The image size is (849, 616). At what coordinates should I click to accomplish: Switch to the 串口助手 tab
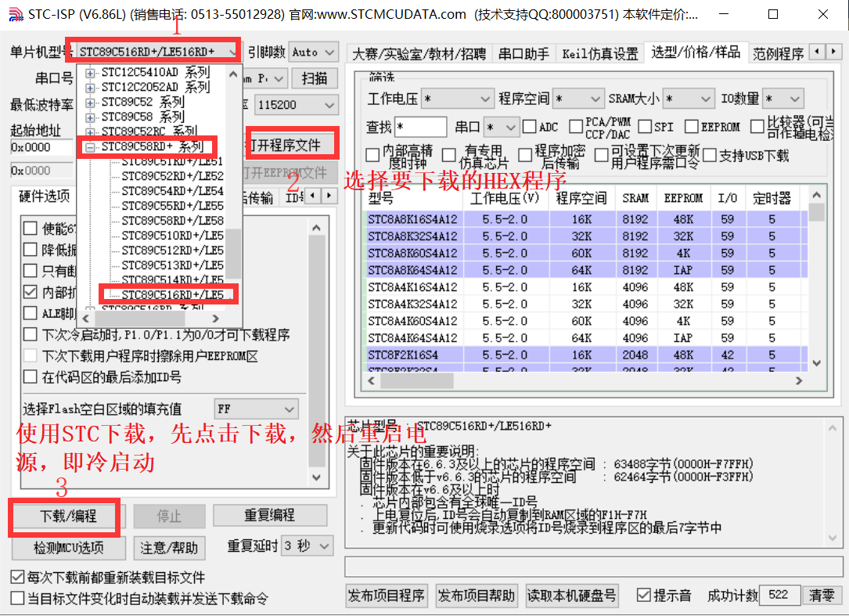523,53
